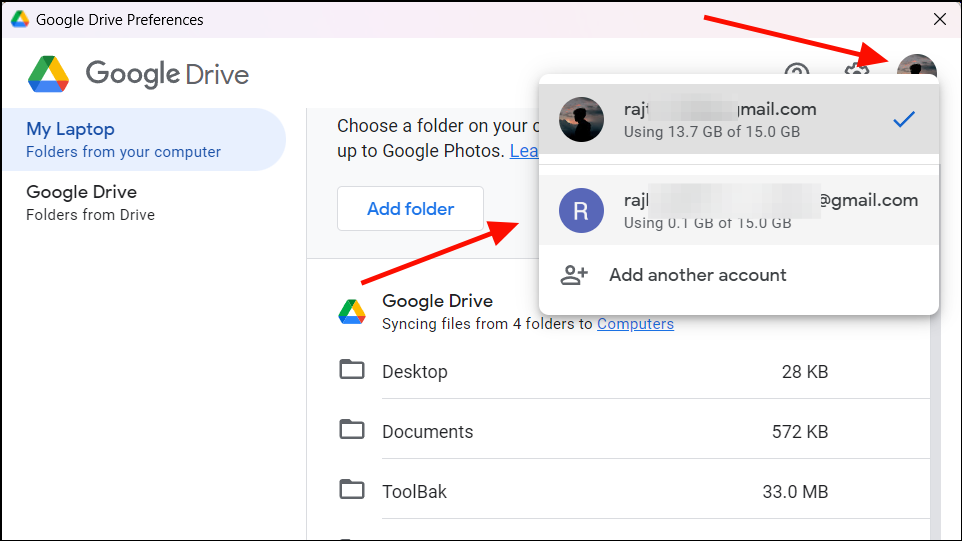Click the purple R account avatar
The image size is (962, 541).
point(581,210)
